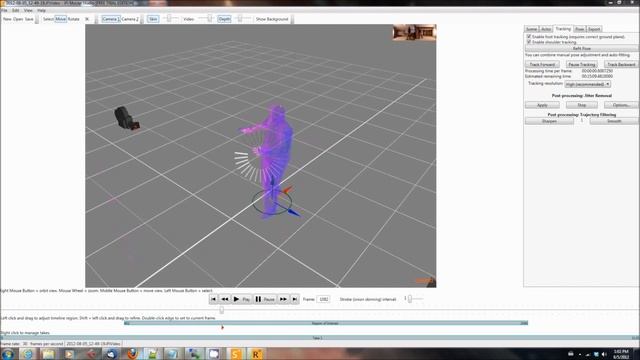Activate the Select tool
Image resolution: width=640 pixels, height=360 pixels.
[x=48, y=19]
